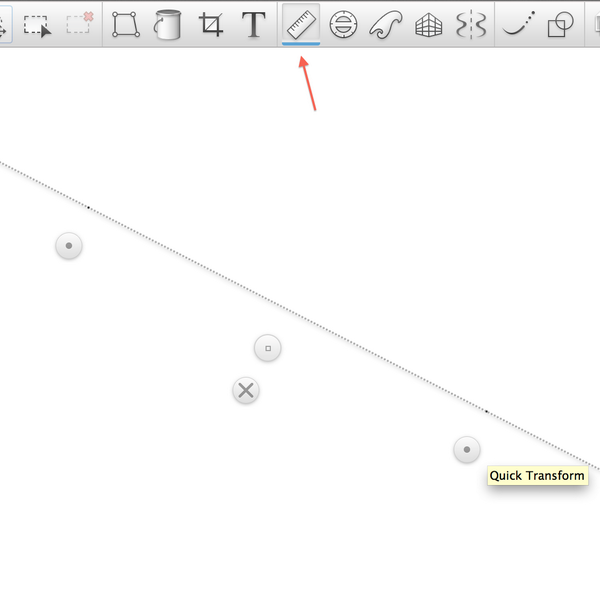The height and width of the screenshot is (591, 600).
Task: Toggle the Ellipse guide tool
Action: pos(343,25)
